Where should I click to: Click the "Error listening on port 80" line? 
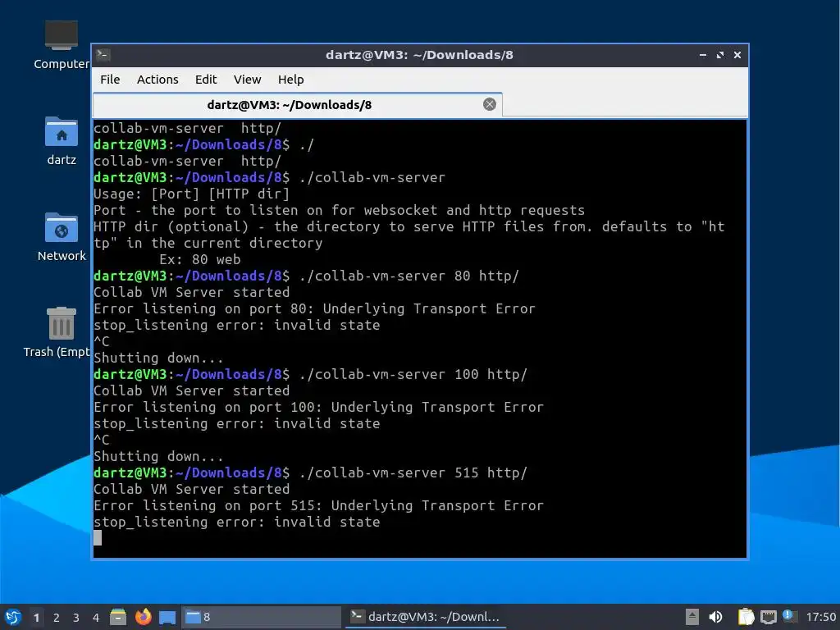tap(314, 308)
